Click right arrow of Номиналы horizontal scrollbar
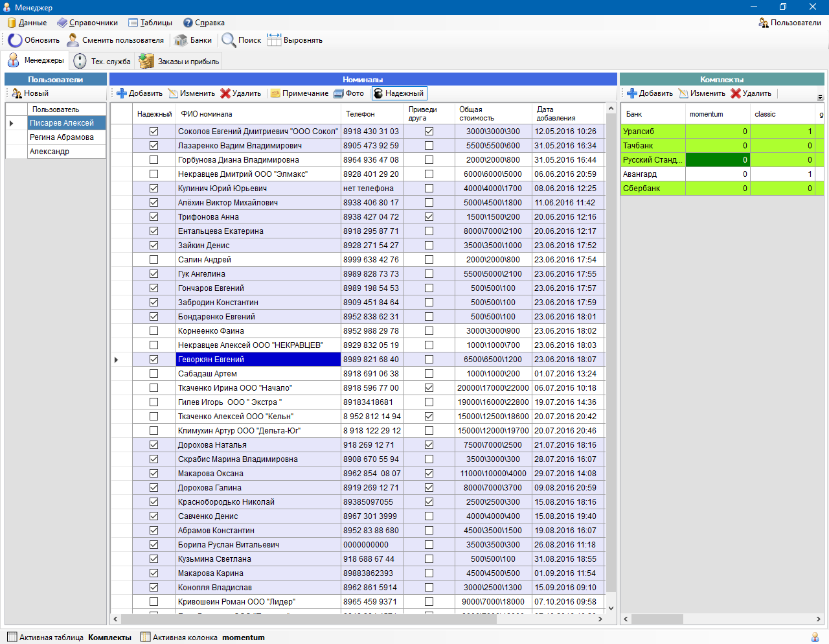 coord(600,619)
